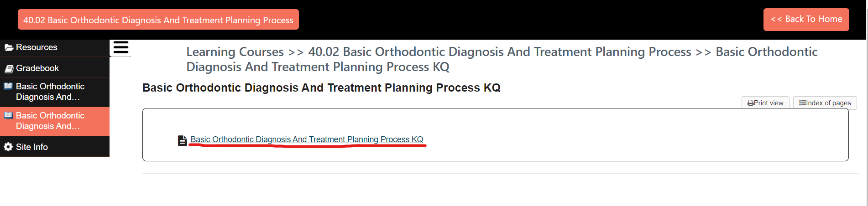Show the Index of pages text button
This screenshot has width=868, height=206.
(x=828, y=103)
